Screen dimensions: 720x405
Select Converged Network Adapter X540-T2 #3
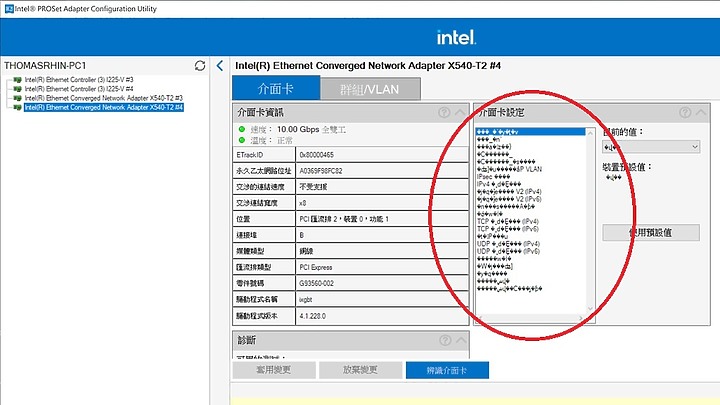pyautogui.click(x=103, y=98)
